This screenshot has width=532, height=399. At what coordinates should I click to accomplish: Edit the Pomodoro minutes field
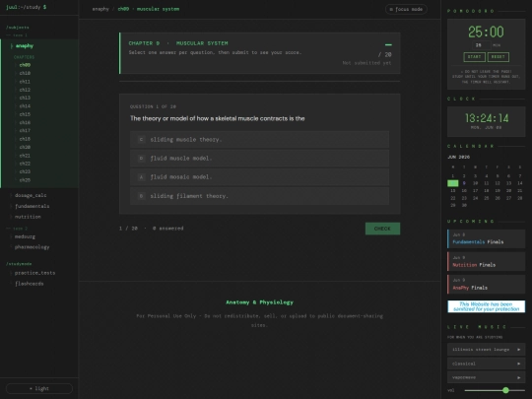(x=481, y=45)
